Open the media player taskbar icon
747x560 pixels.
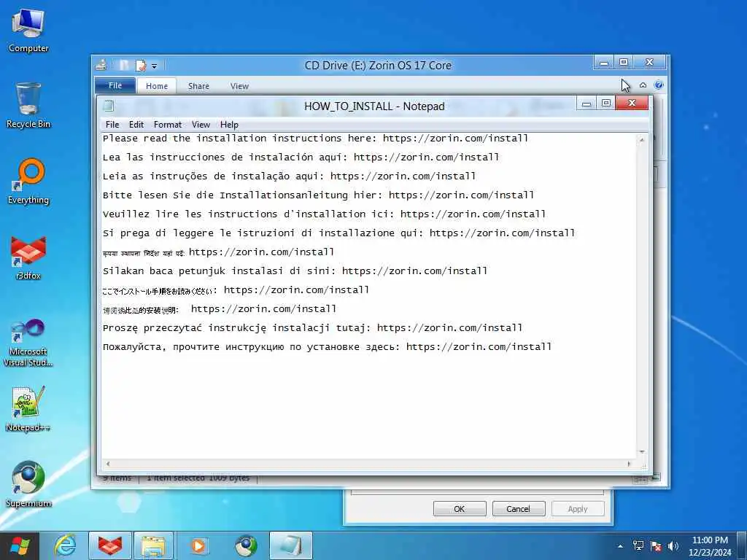coord(198,545)
